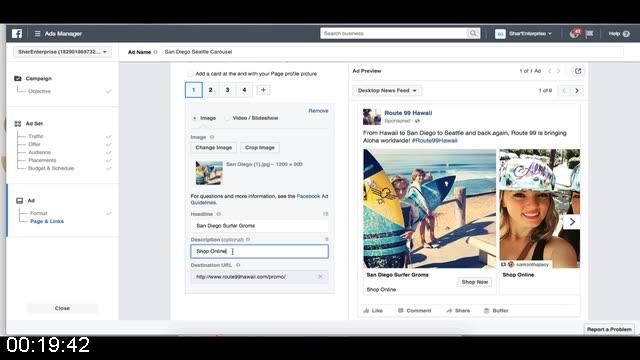Click previous arrow beside 1 of 1 Ad
The height and width of the screenshot is (360, 640).
coord(549,71)
